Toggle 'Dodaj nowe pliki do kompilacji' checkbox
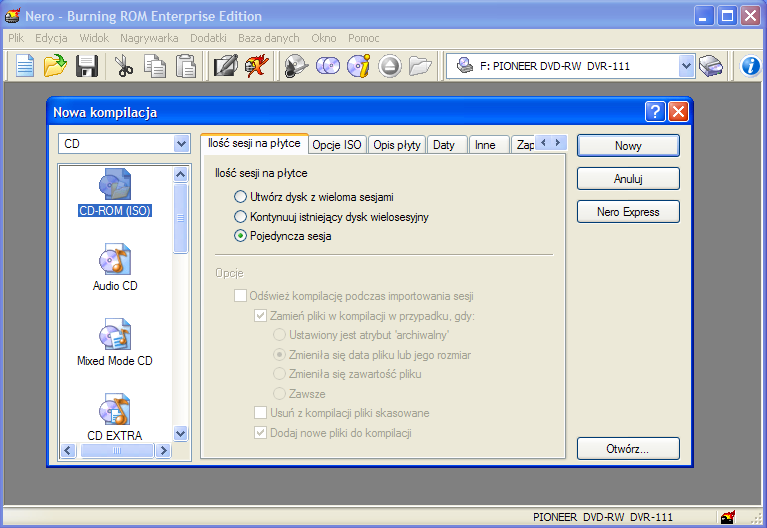 pos(260,433)
